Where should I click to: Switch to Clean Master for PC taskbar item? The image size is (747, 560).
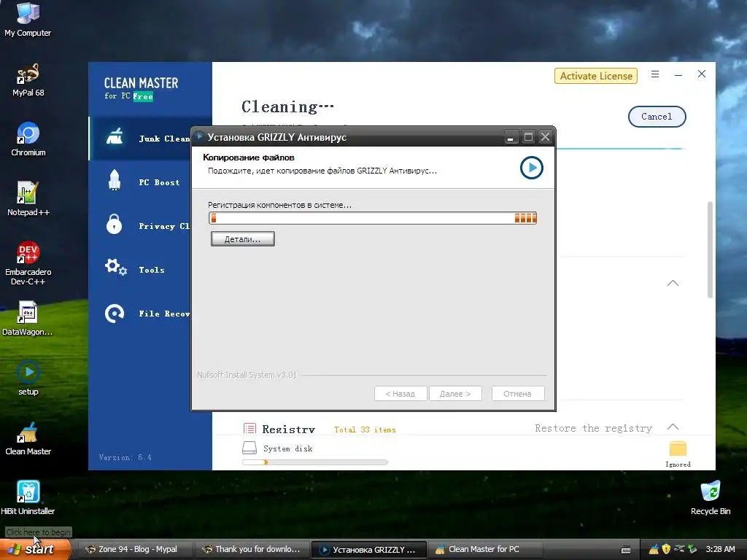[486, 549]
